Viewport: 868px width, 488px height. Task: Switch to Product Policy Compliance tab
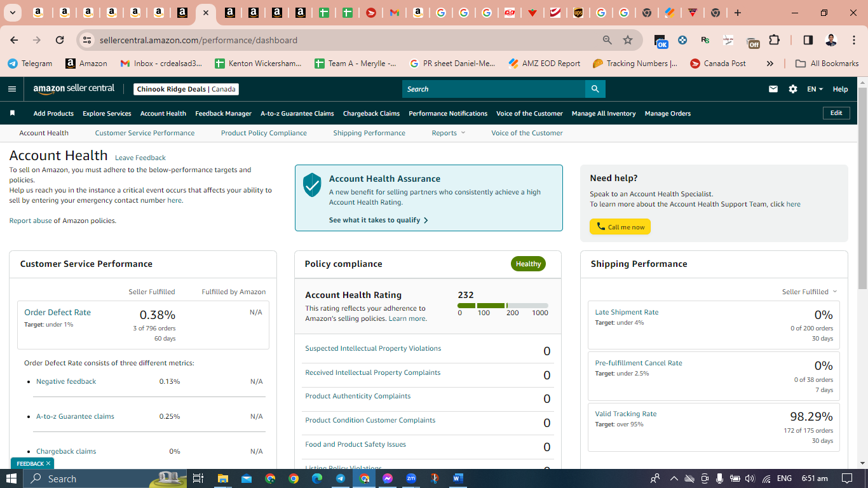pyautogui.click(x=264, y=133)
